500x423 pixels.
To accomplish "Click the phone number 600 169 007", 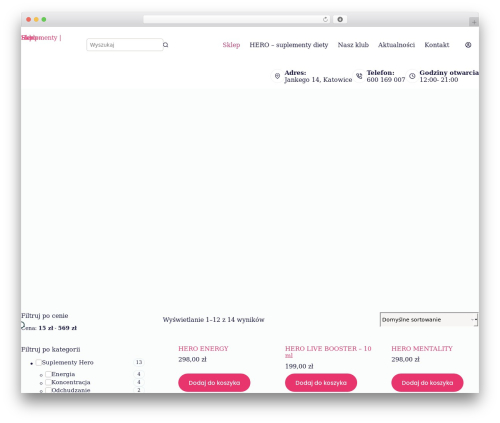I will pyautogui.click(x=386, y=80).
